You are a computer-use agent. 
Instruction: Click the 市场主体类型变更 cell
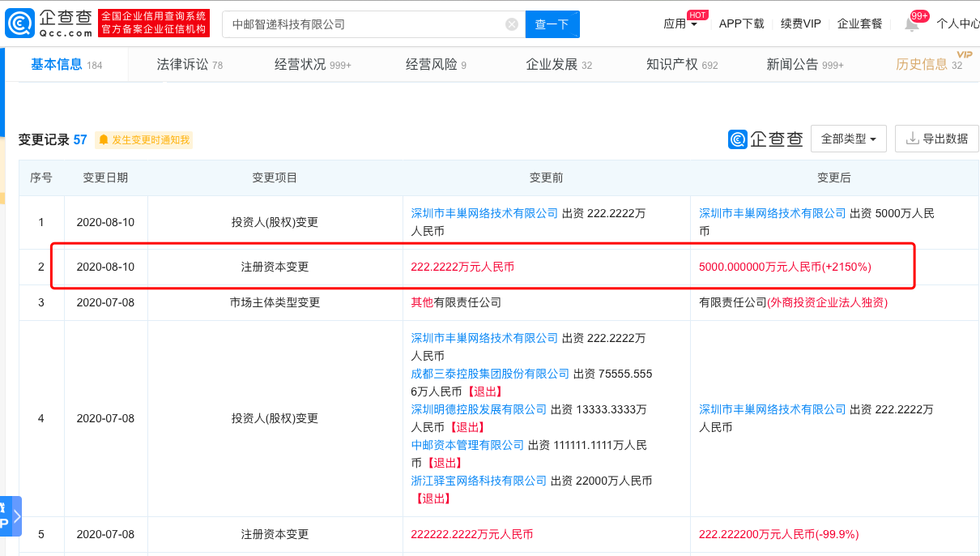pos(275,302)
